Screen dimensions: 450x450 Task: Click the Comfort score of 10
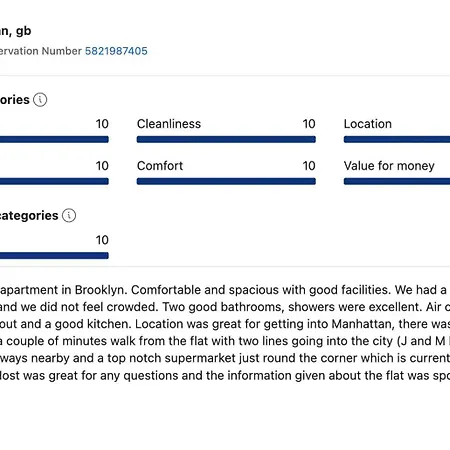[x=309, y=166]
